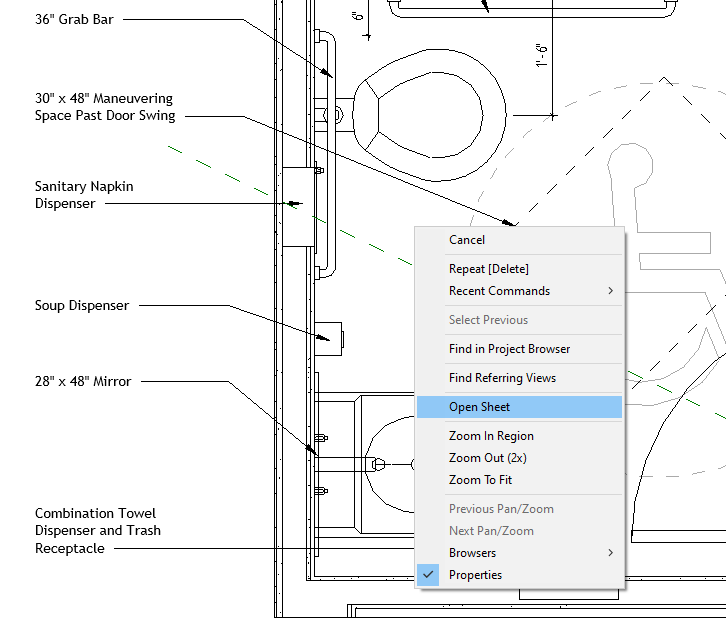This screenshot has height=625, width=726.
Task: Expand the Browsers submenu arrow
Action: pyautogui.click(x=610, y=553)
